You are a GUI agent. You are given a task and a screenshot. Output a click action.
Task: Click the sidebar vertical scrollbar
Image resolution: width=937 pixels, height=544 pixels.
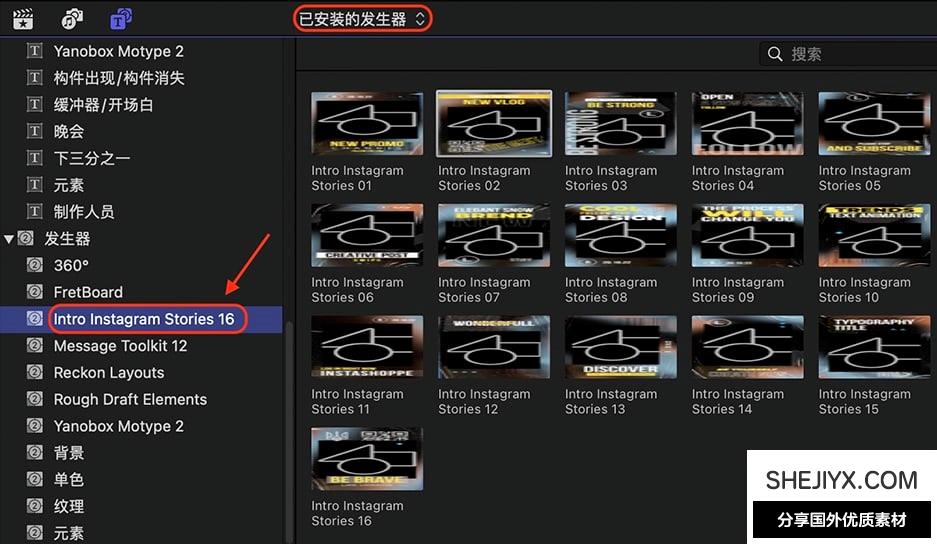(290, 430)
